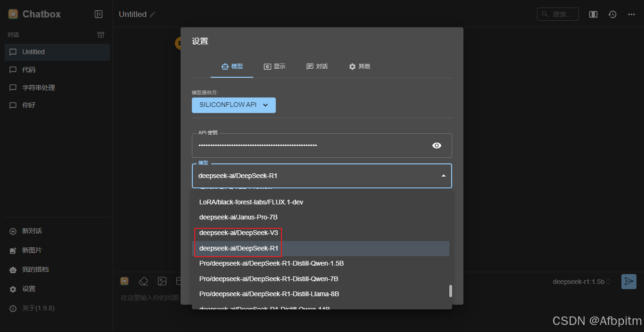Switch to the 其他 settings tab

pos(359,66)
